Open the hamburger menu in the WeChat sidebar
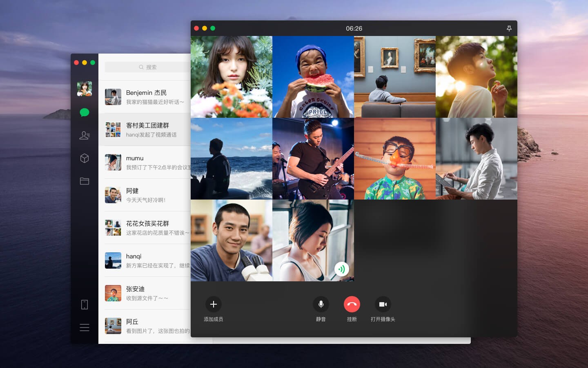Viewport: 588px width, 368px height. point(85,328)
